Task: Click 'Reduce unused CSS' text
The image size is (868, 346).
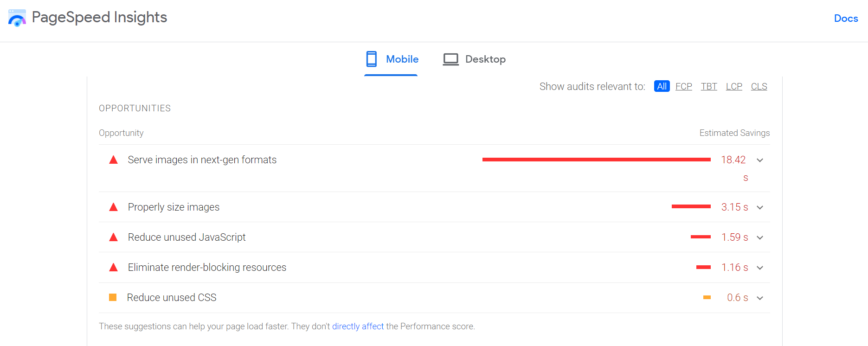Action: tap(172, 297)
